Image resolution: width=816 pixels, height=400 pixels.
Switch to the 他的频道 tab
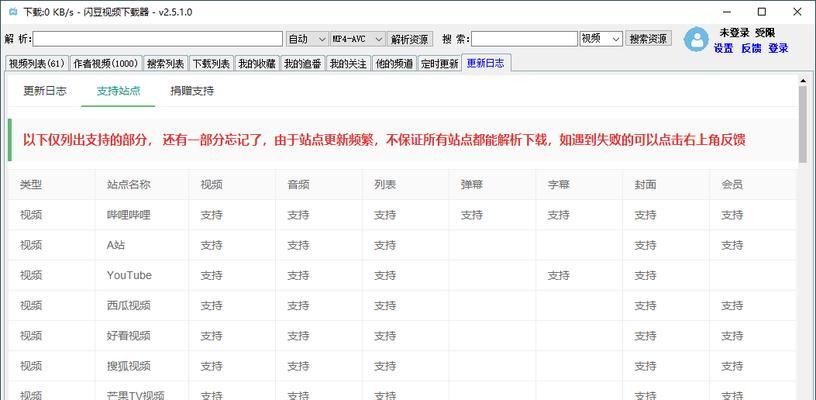tap(394, 63)
